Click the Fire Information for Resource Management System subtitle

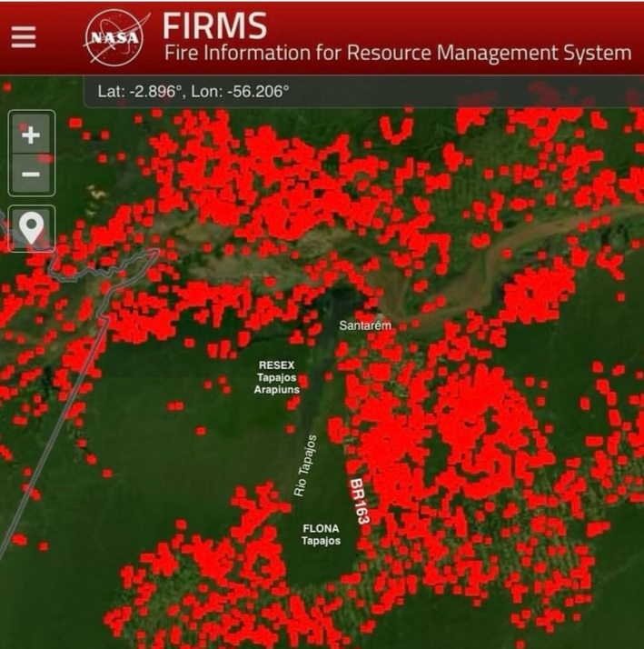pos(397,52)
